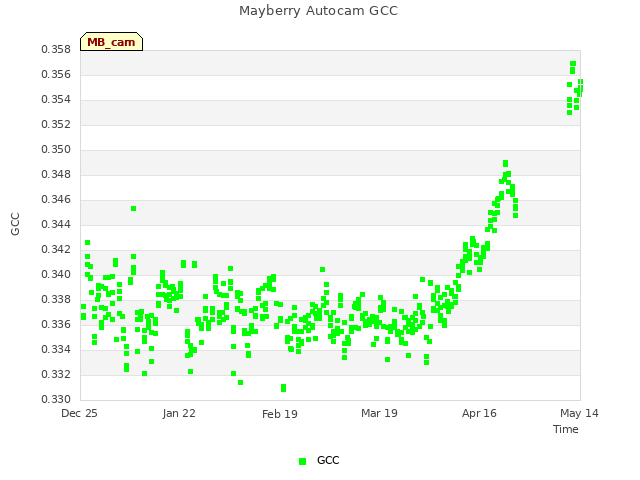Click the 0.346 y-axis value
This screenshot has width=640, height=480.
click(56, 200)
